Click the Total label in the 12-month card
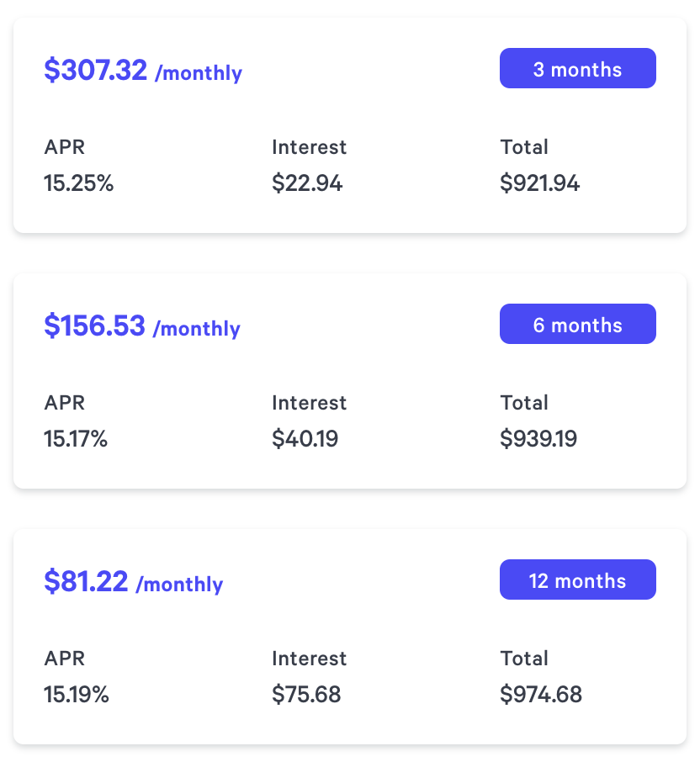This screenshot has width=700, height=762. point(524,659)
